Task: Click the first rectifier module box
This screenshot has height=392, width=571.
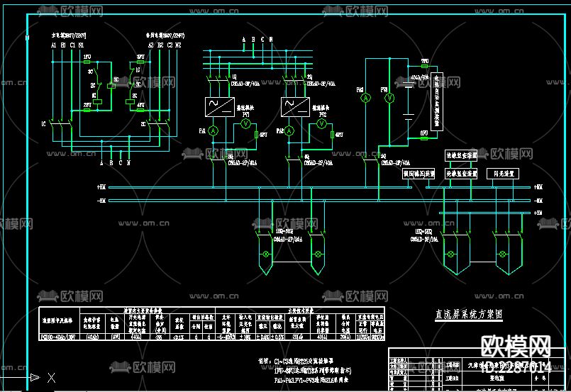Action: [x=220, y=106]
